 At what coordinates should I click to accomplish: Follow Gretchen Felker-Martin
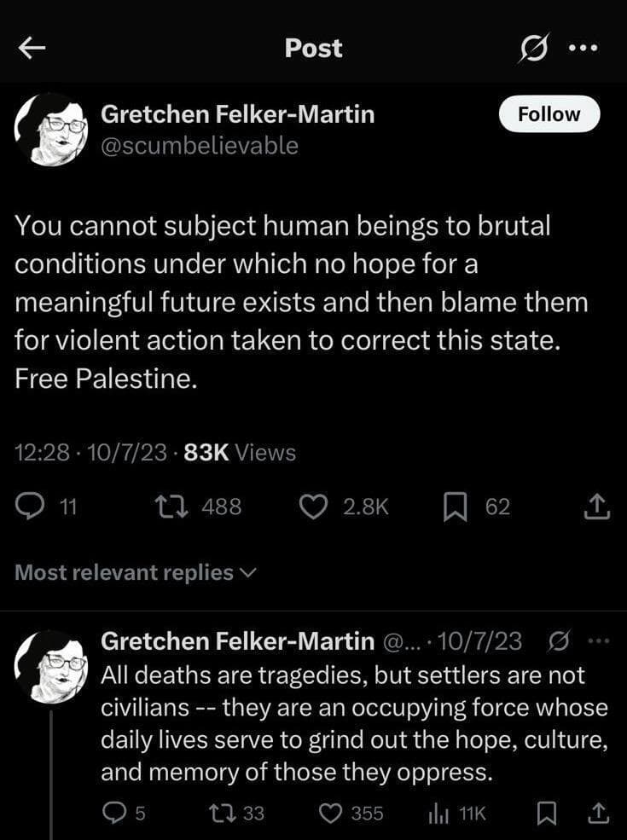coord(549,114)
